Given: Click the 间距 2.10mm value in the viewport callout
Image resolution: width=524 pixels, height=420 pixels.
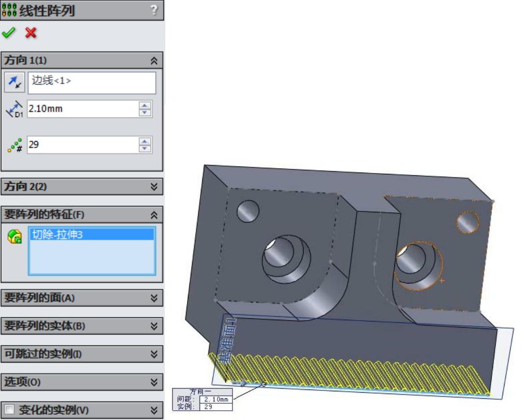Looking at the screenshot, I should (216, 399).
